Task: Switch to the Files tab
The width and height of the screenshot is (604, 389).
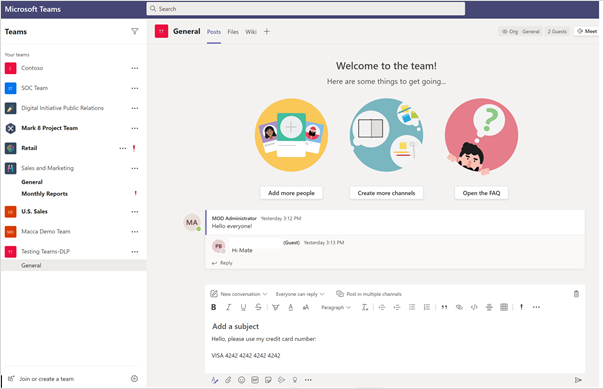Action: pyautogui.click(x=233, y=32)
